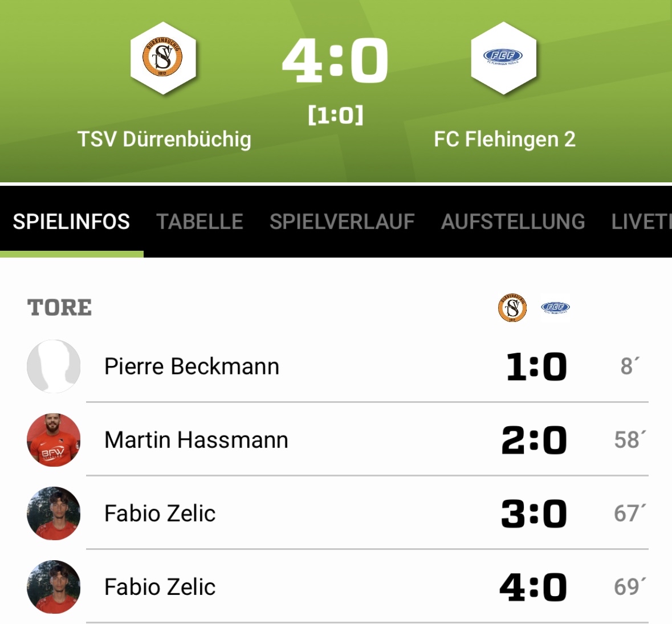Viewport: 672px width, 624px height.
Task: Tap small TSV Dürrenbüchig crest beside Tore
Action: coord(512,308)
